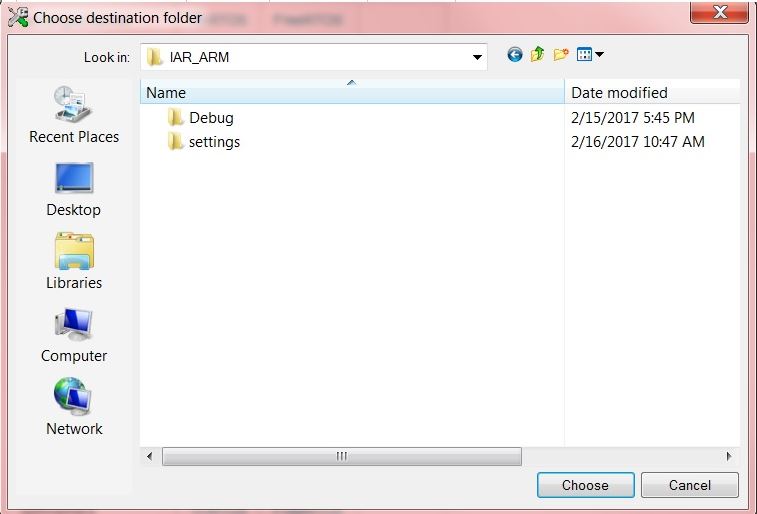Create a new folder
Viewport: 757px width, 514px height.
tap(561, 55)
